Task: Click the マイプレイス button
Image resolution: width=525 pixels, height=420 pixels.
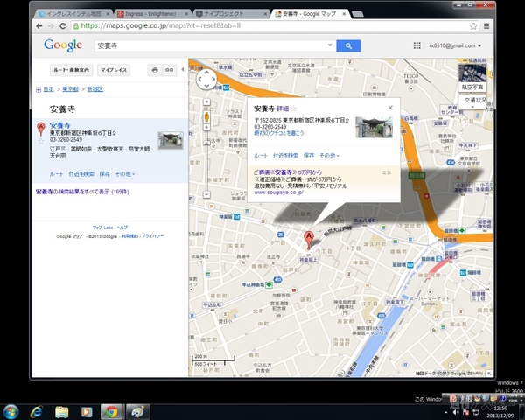Action: click(x=114, y=70)
